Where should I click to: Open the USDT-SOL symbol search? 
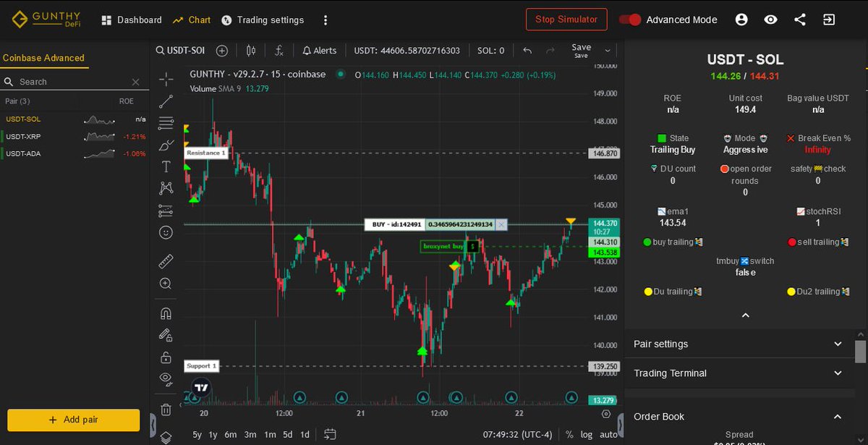click(179, 51)
